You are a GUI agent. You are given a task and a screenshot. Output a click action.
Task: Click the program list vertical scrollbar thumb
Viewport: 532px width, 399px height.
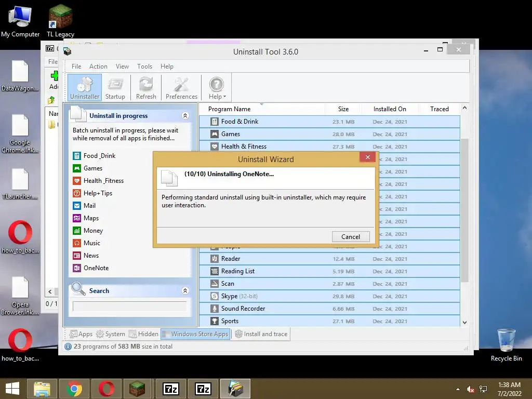(x=464, y=210)
